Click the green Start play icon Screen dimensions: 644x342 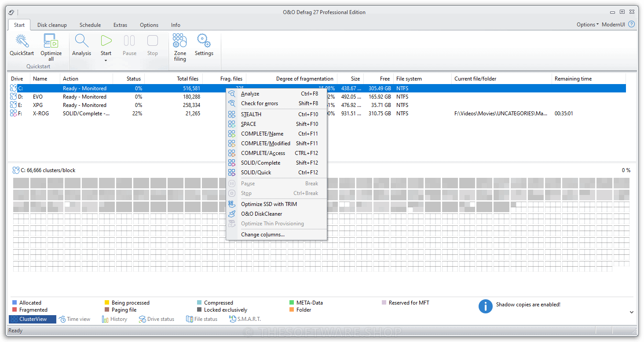106,41
